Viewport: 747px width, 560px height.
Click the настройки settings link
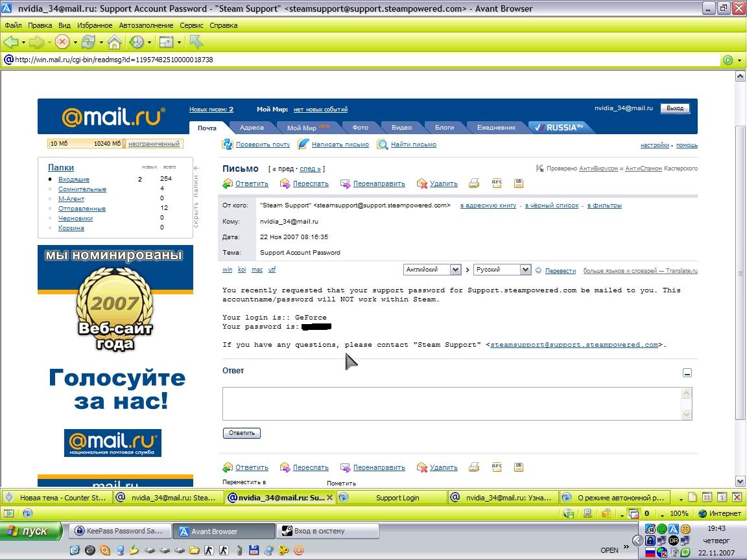(x=654, y=145)
